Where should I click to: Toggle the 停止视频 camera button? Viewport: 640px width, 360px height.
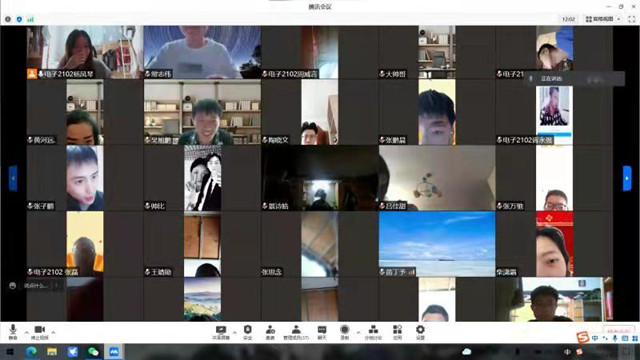click(40, 331)
